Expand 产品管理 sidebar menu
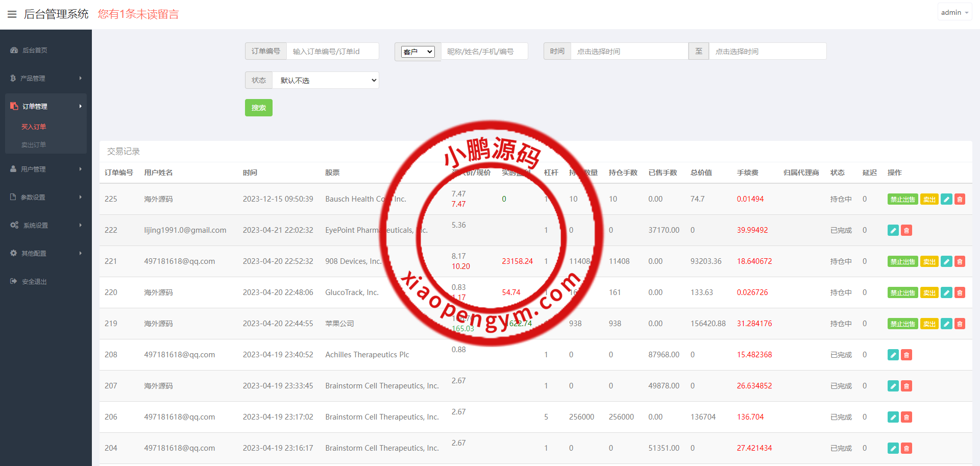 46,78
